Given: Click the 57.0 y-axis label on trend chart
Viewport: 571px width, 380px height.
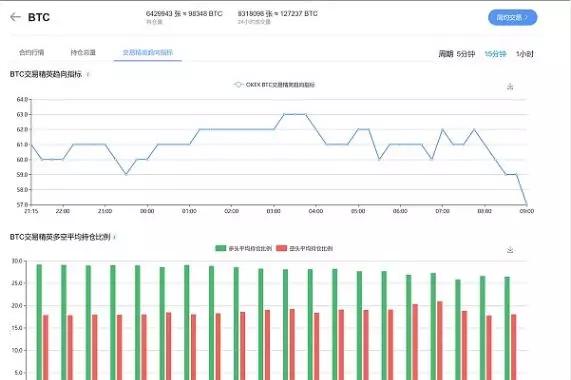Looking at the screenshot, I should (22, 205).
